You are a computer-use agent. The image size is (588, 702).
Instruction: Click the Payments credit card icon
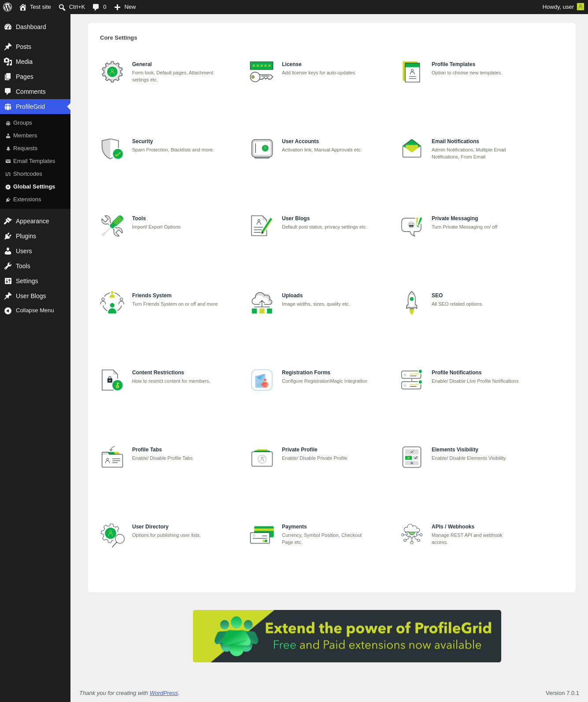coord(262,534)
